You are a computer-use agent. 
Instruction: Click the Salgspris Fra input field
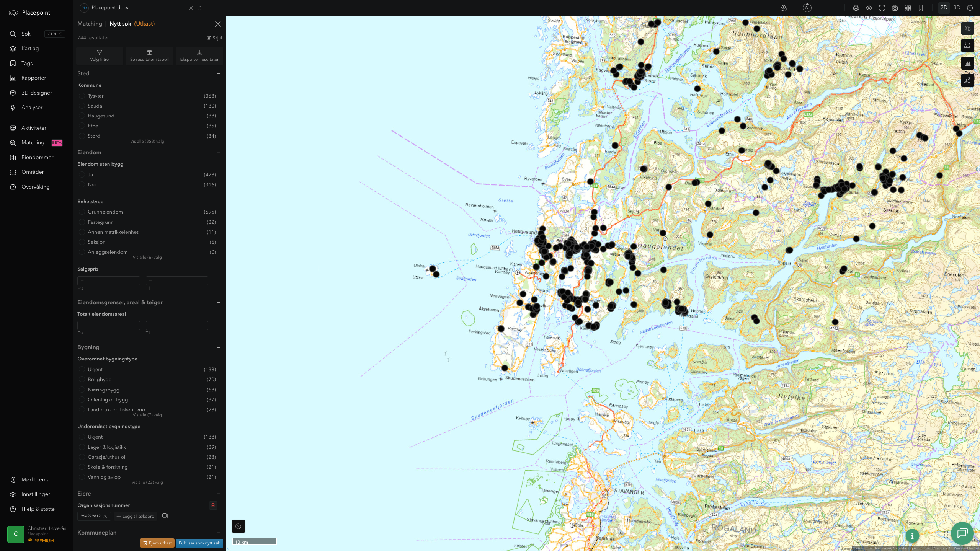coord(109,281)
